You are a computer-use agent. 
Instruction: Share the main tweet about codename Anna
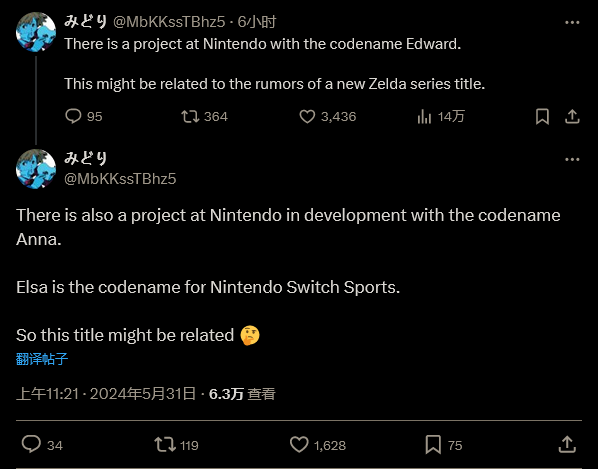(x=567, y=445)
